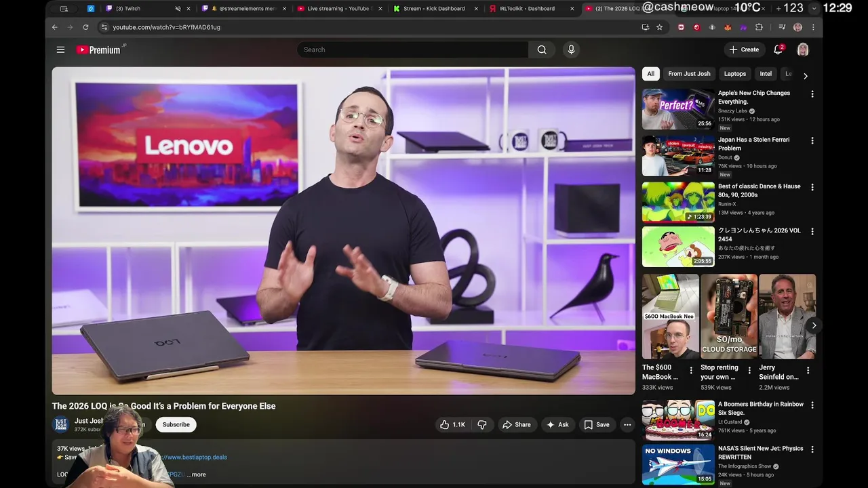Open the YouTube hamburger guide menu
Screen dimensions: 868x488
point(60,49)
